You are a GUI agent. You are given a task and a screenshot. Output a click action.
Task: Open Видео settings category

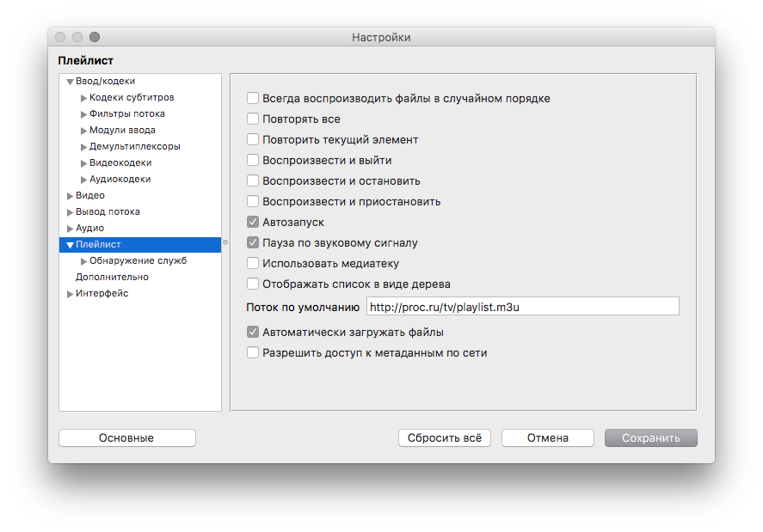coord(90,195)
